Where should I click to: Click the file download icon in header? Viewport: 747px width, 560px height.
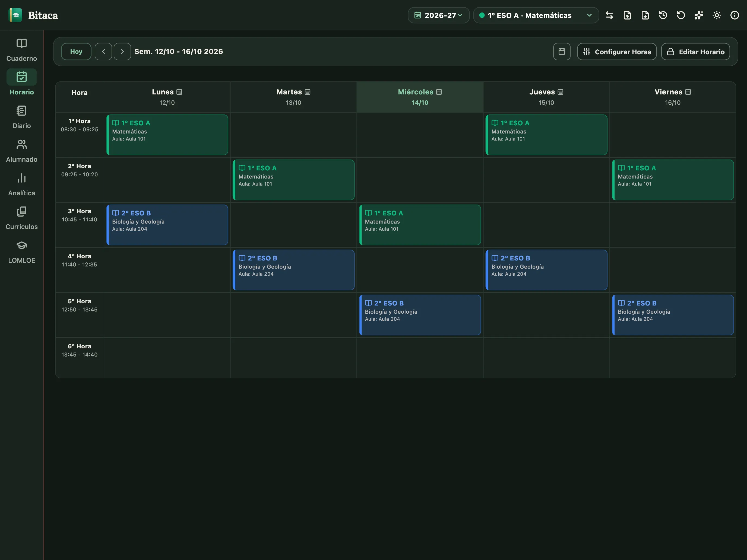click(645, 15)
